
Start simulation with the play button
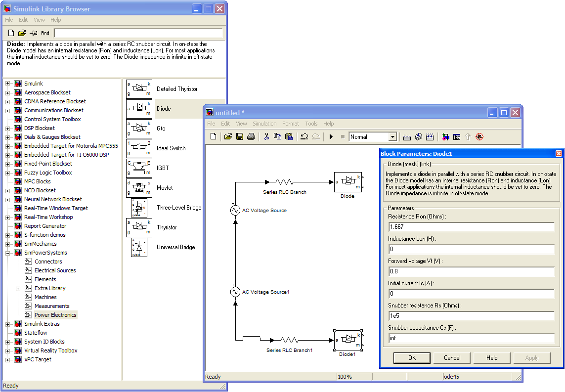331,137
